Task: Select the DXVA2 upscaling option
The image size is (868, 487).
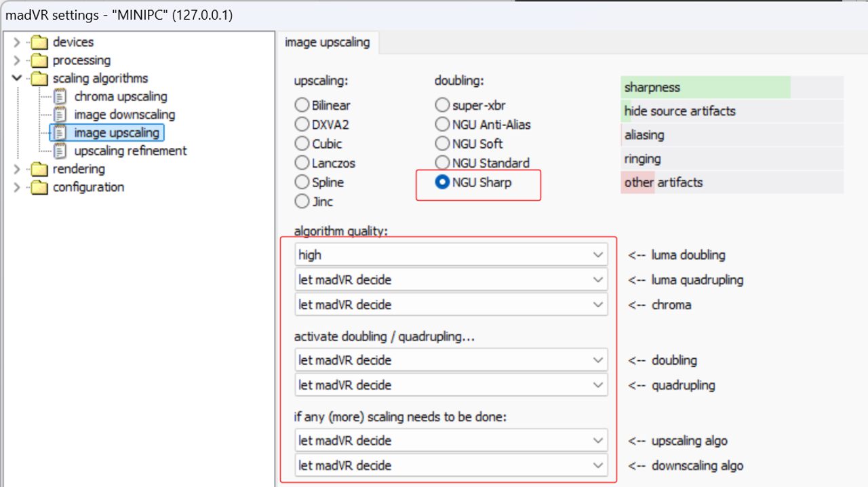Action: pyautogui.click(x=301, y=124)
